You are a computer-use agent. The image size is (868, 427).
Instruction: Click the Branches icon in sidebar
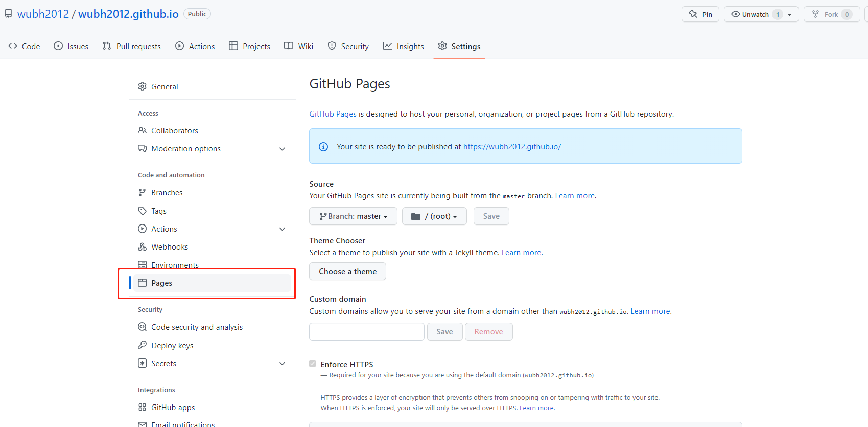(x=142, y=193)
